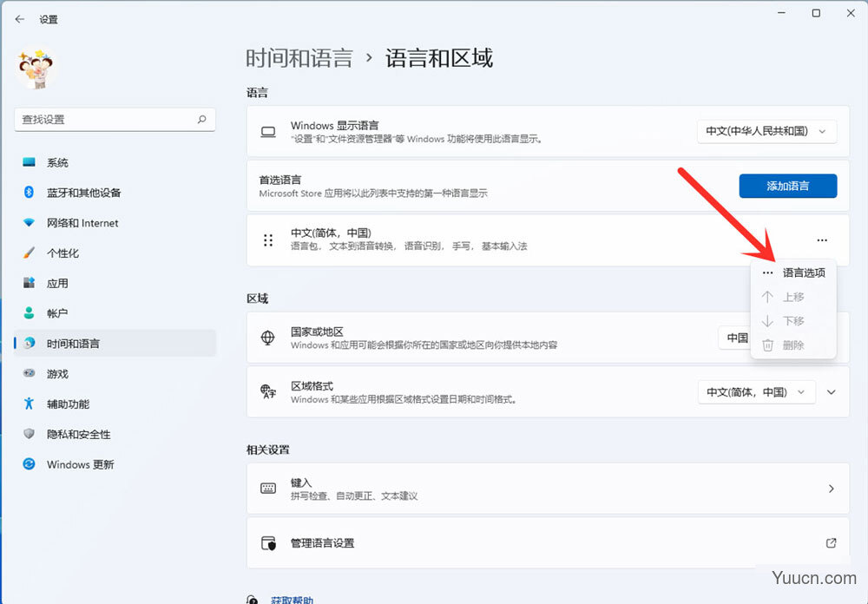This screenshot has height=604, width=868.
Task: Click the clock-globe icon beside 时间和语言
Action: [29, 344]
